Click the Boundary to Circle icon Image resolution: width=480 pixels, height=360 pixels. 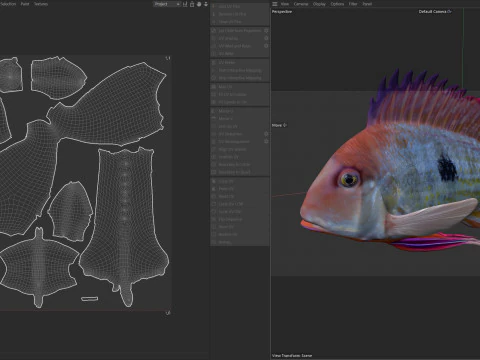point(214,165)
